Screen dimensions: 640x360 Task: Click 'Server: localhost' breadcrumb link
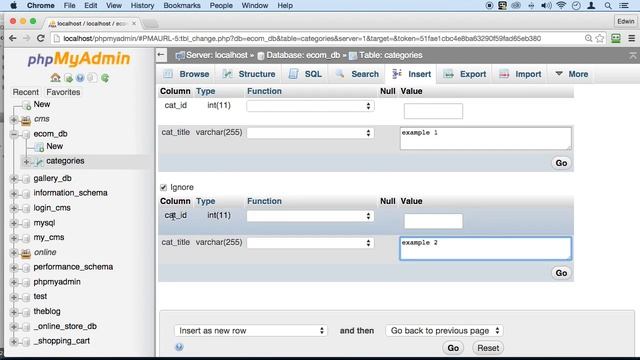217,55
